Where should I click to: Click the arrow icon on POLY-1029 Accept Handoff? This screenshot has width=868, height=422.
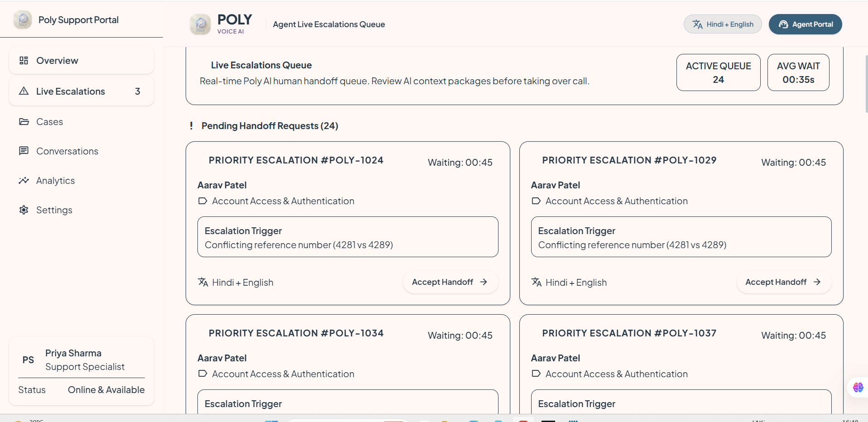pyautogui.click(x=817, y=282)
